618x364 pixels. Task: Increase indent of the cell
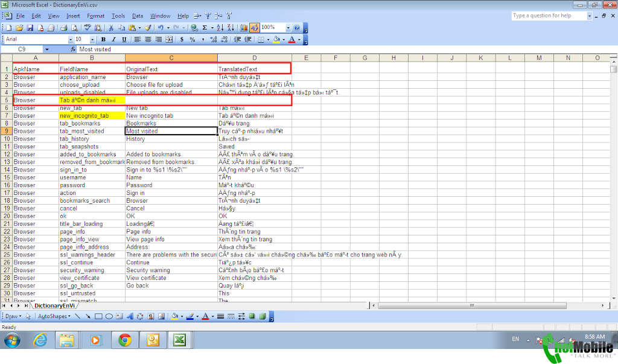[x=247, y=39]
